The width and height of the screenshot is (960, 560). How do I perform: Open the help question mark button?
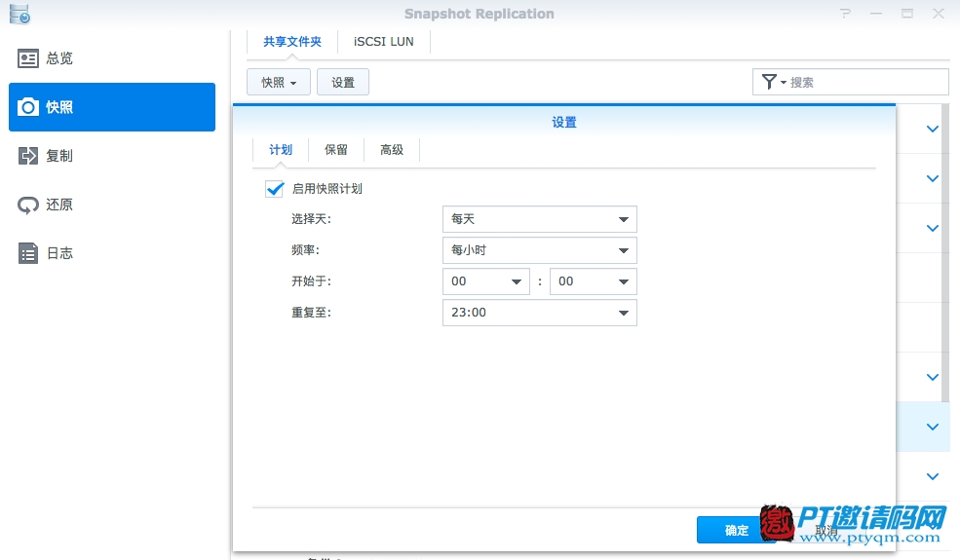coord(846,14)
